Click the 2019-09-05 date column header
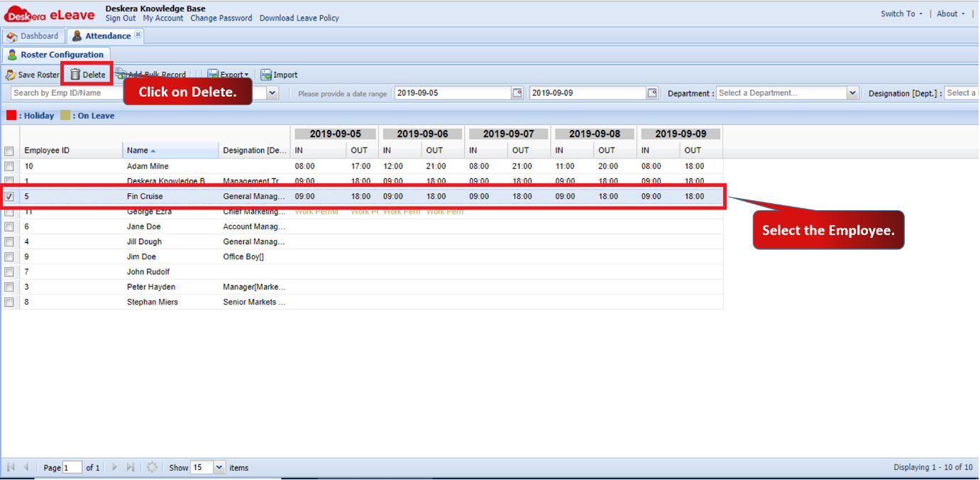The image size is (980, 480). click(x=336, y=134)
